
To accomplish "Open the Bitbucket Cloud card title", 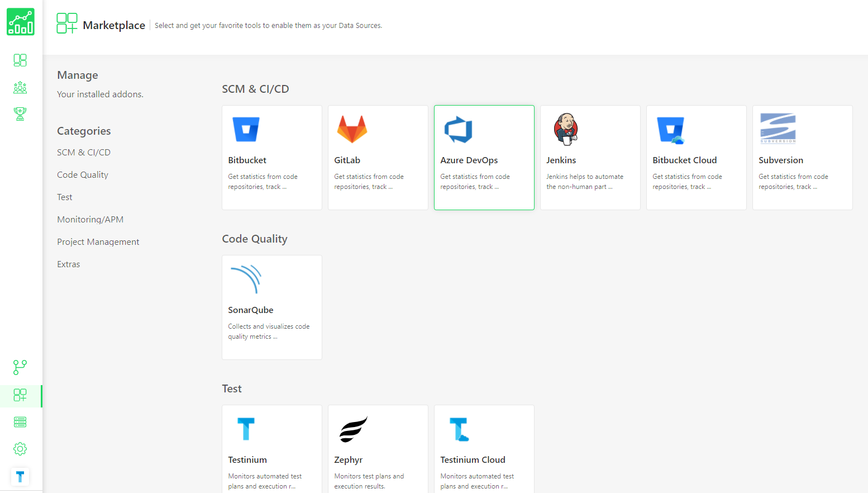I will pyautogui.click(x=685, y=160).
